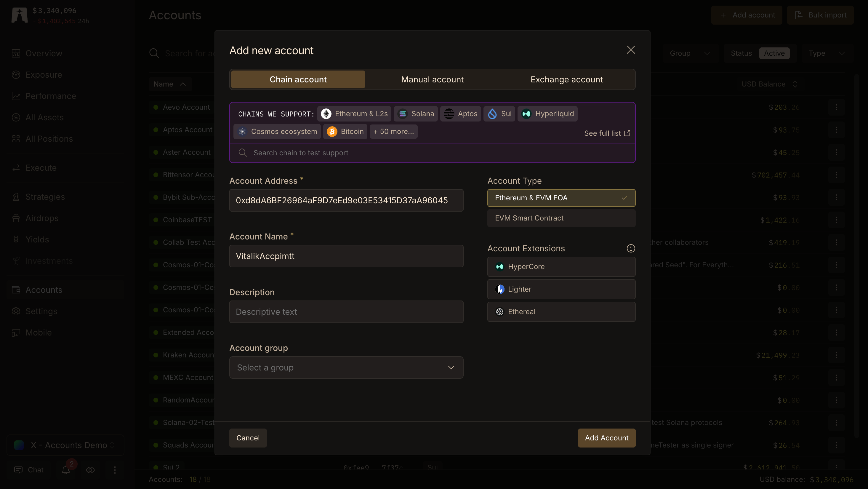Viewport: 868px width, 489px height.
Task: Click the Solana chain chip
Action: (x=416, y=114)
